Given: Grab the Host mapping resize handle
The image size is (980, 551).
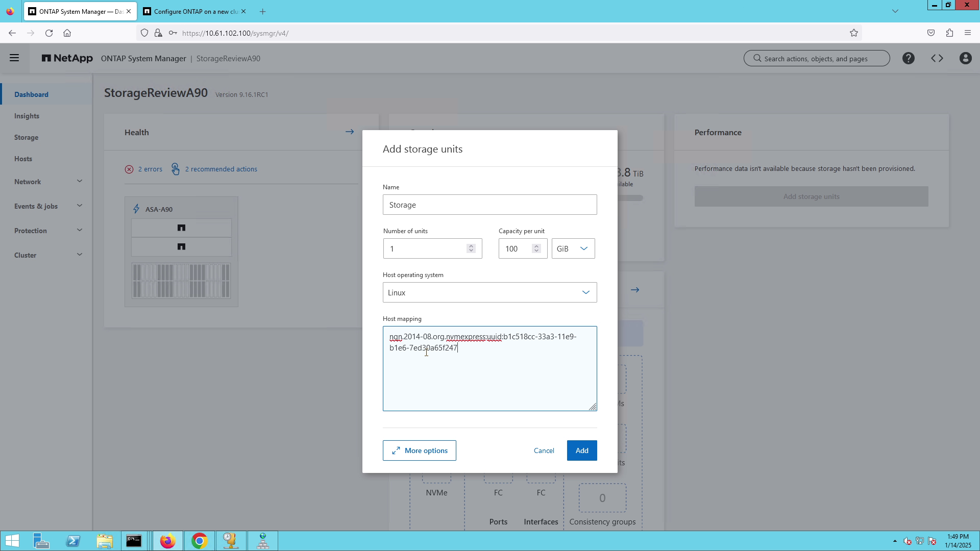Looking at the screenshot, I should coord(593,407).
